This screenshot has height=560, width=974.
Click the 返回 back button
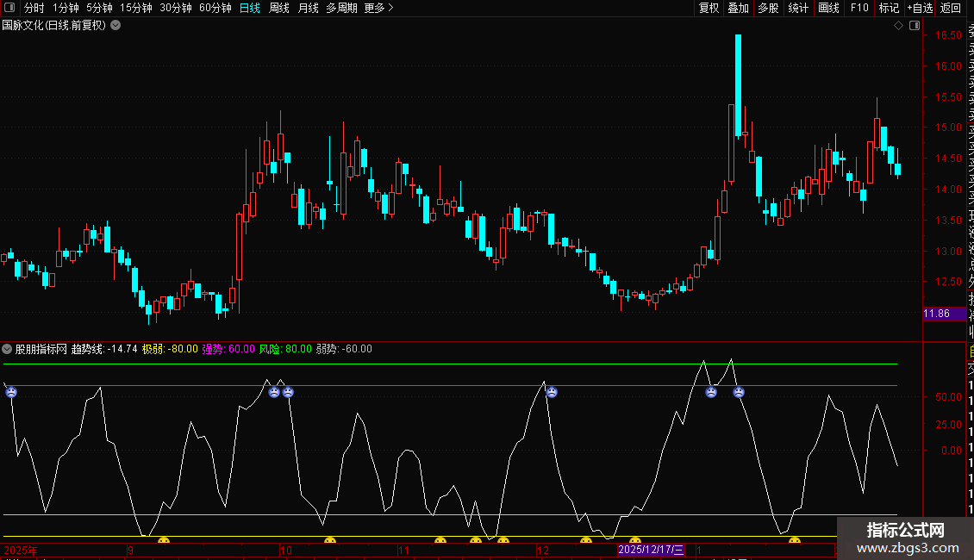951,8
